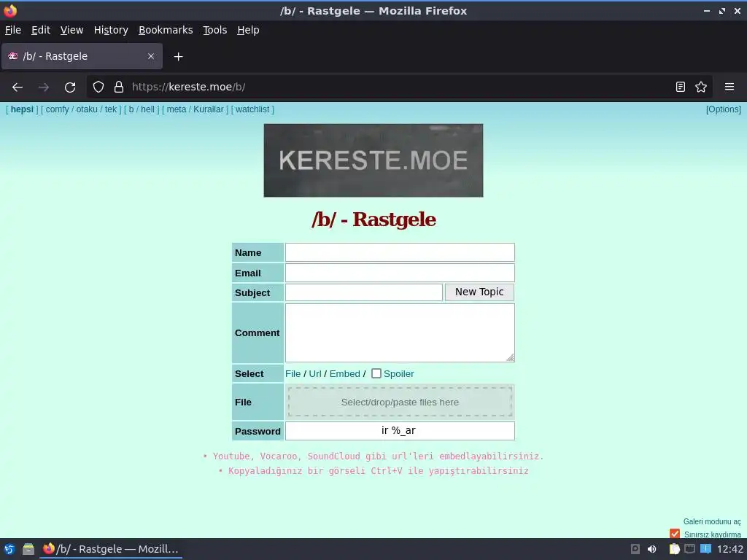Image resolution: width=747 pixels, height=560 pixels.
Task: Click the volume speaker tray icon
Action: pos(652,549)
